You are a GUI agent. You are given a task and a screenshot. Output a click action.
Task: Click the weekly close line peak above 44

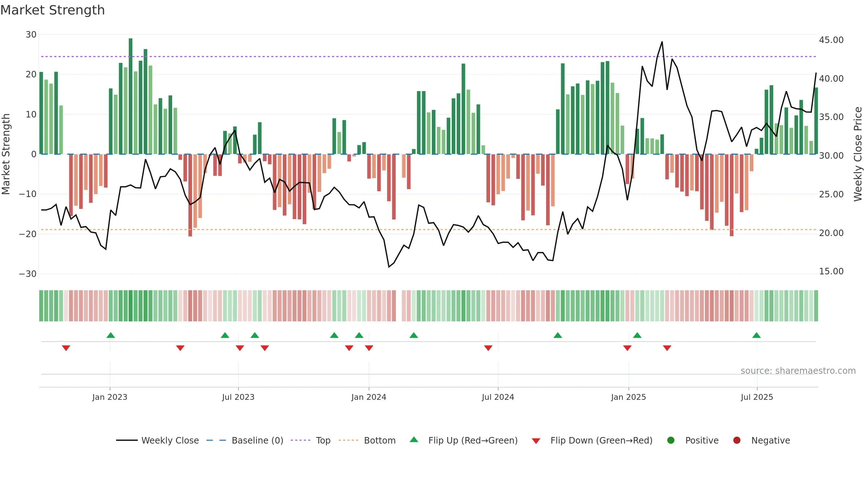pos(662,42)
